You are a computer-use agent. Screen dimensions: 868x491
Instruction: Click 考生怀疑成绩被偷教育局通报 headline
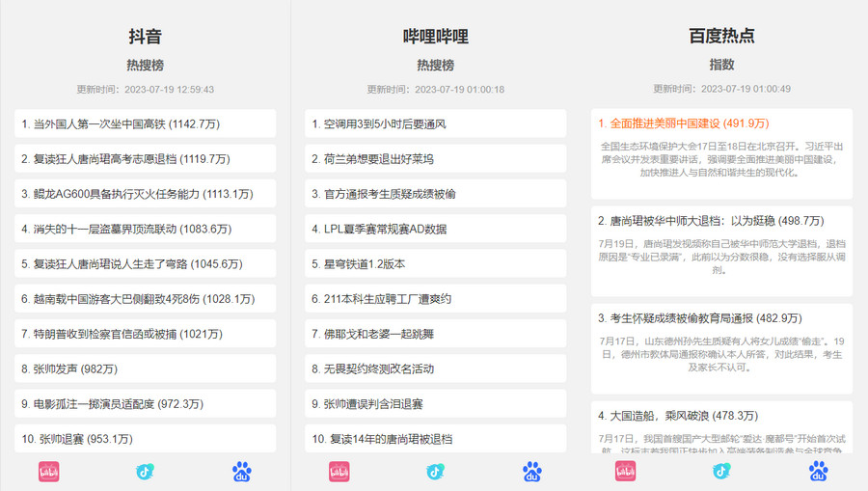(x=700, y=318)
